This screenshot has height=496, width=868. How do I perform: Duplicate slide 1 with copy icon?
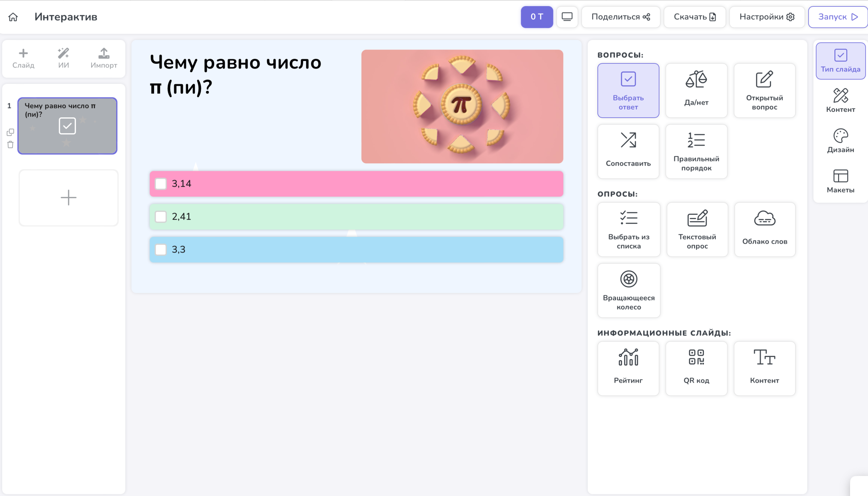pos(10,132)
